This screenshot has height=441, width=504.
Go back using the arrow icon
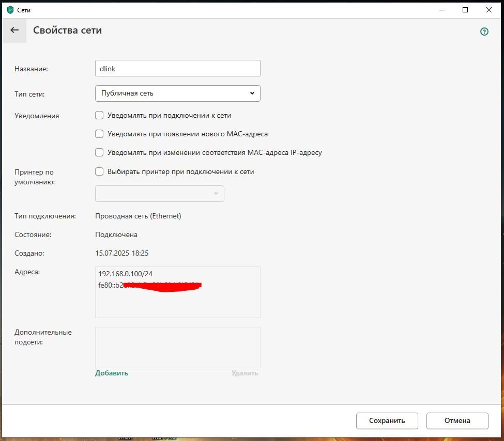(14, 30)
